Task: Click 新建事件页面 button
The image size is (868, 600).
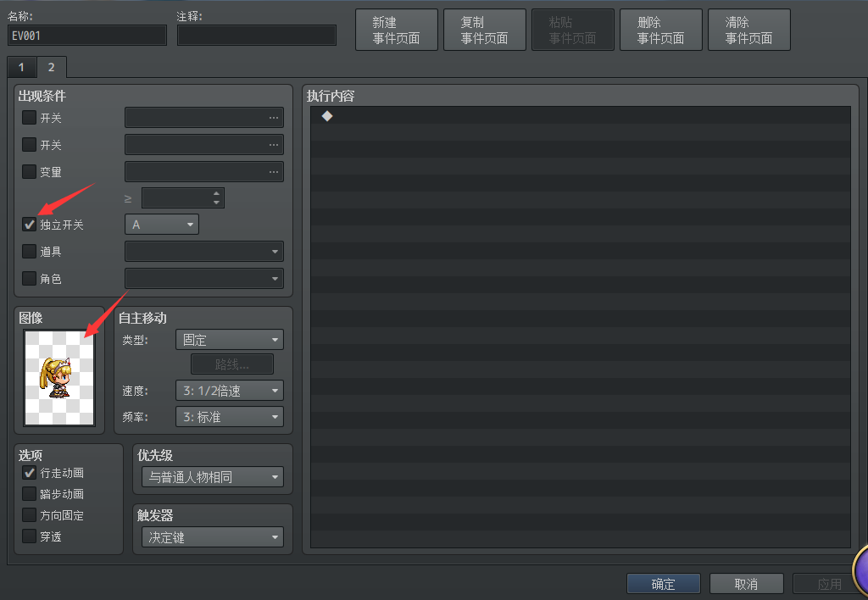Action: [x=397, y=30]
